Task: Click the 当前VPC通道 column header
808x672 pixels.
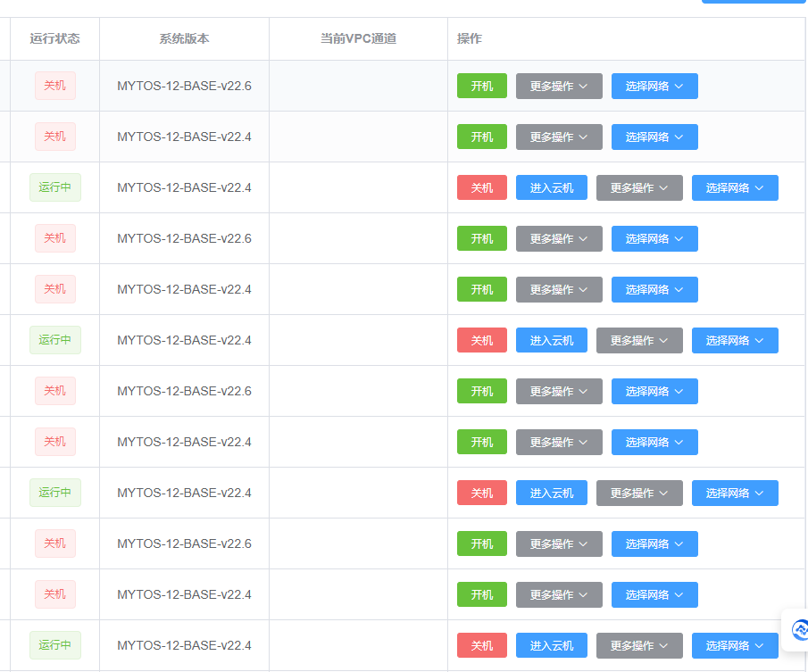Action: [x=358, y=39]
